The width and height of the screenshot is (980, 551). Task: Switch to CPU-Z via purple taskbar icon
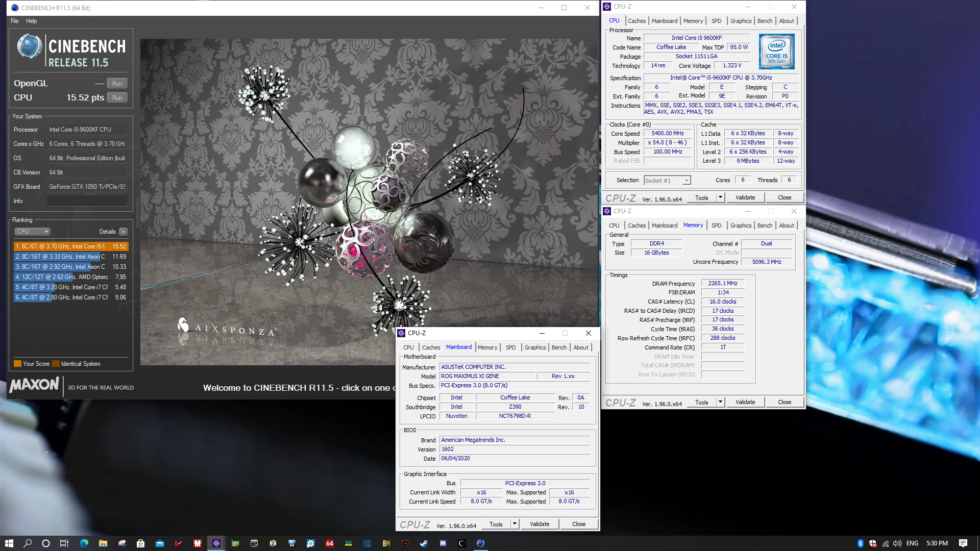coord(216,543)
